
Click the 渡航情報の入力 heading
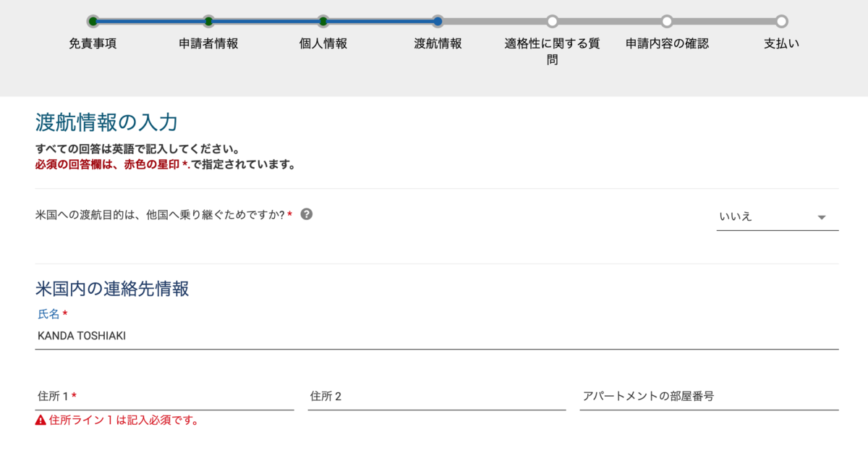point(106,122)
